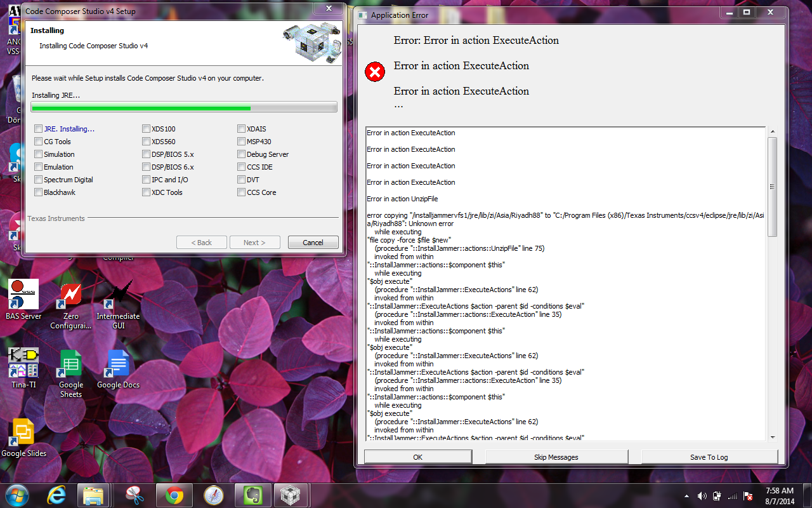Click the error log scroll-down arrow
This screenshot has width=812, height=508.
point(772,437)
